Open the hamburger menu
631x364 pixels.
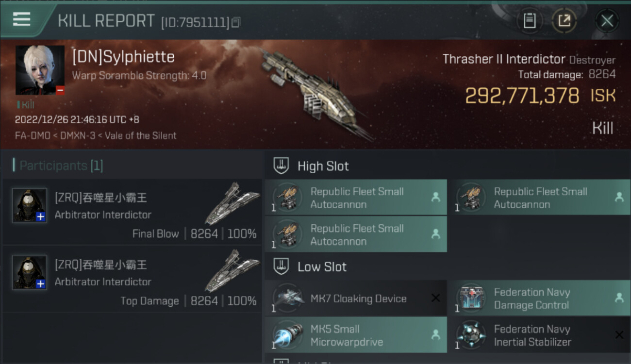[22, 19]
